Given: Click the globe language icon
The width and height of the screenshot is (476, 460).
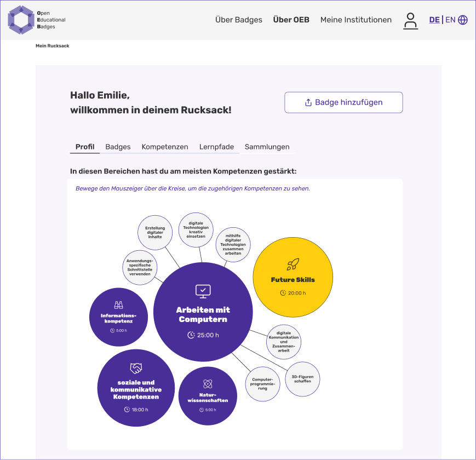Looking at the screenshot, I should pos(463,20).
